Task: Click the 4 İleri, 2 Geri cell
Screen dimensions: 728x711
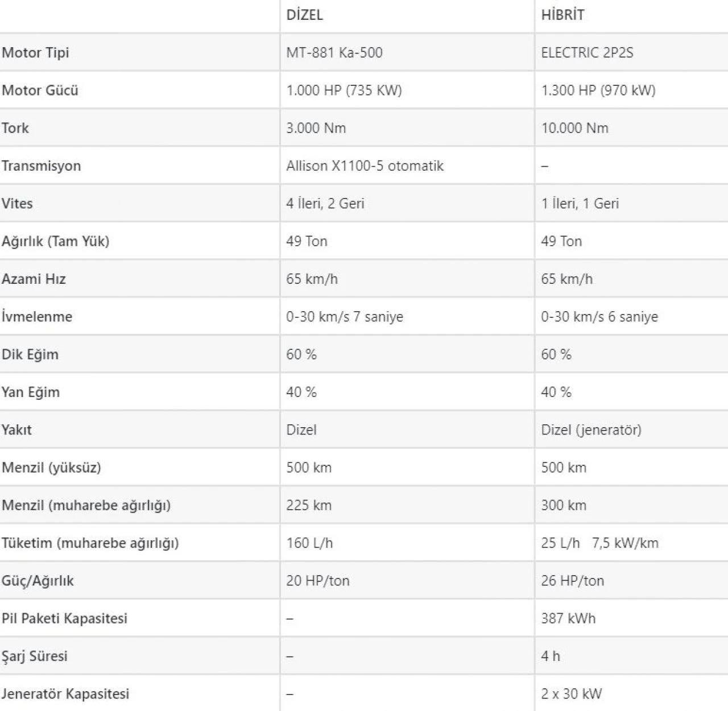Action: pyautogui.click(x=325, y=203)
